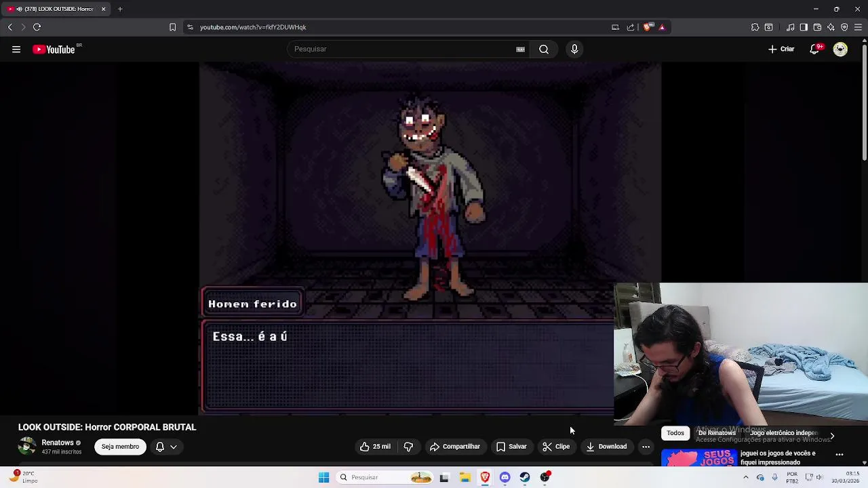Create a Clipe from the video
868x488 pixels.
[556, 447]
